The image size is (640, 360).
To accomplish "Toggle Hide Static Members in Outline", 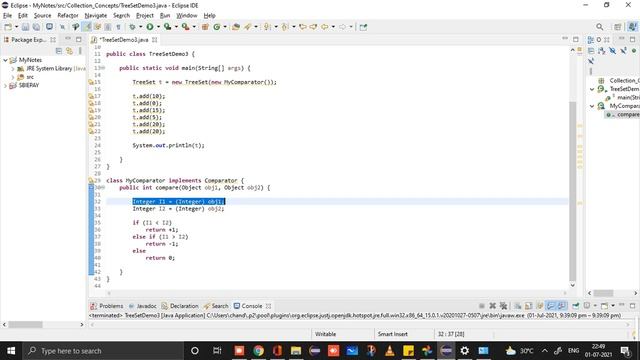I will [623, 51].
